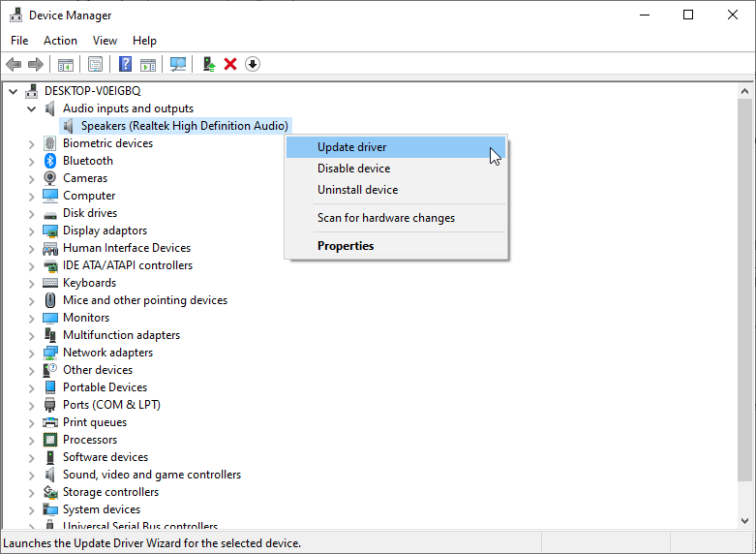This screenshot has width=756, height=554.
Task: Expand the Display adaptors category
Action: (32, 231)
